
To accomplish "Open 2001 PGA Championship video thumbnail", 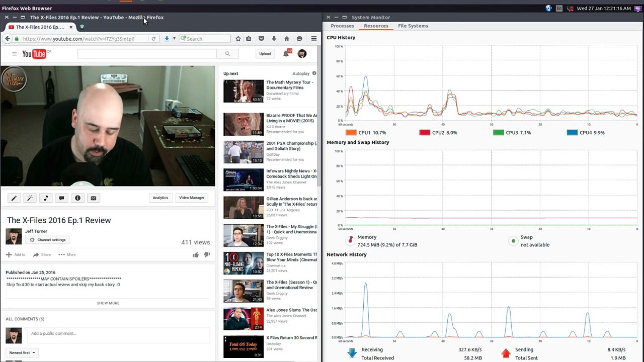I will [244, 152].
